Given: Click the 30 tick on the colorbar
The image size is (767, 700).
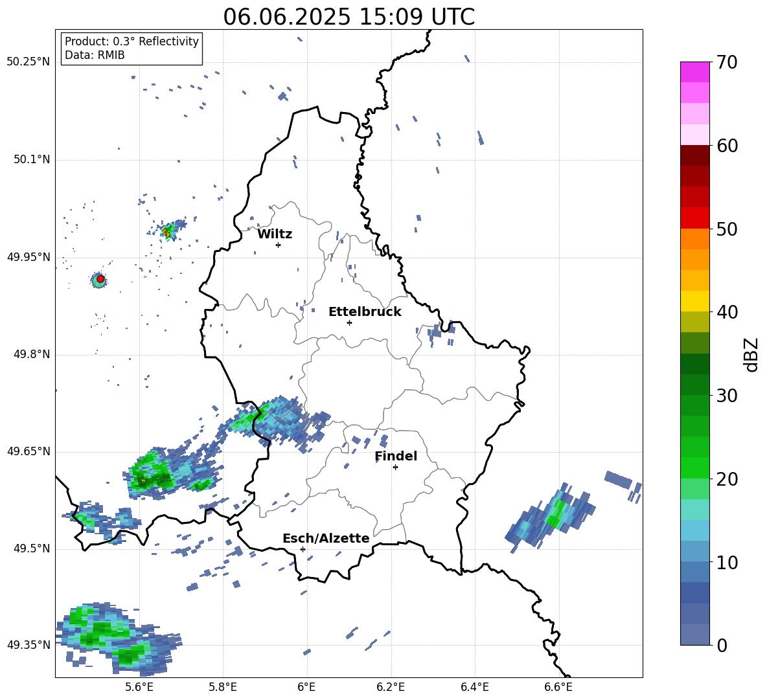Looking at the screenshot, I should click(x=727, y=396).
